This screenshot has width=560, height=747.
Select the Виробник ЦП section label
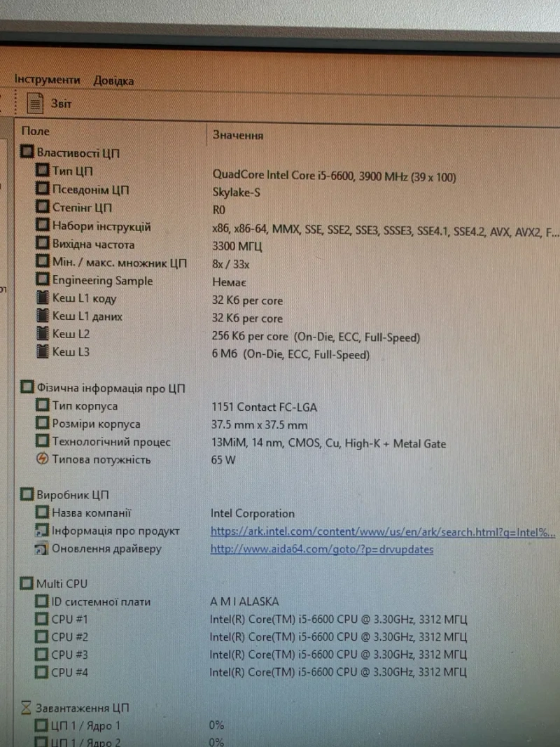pos(73,495)
